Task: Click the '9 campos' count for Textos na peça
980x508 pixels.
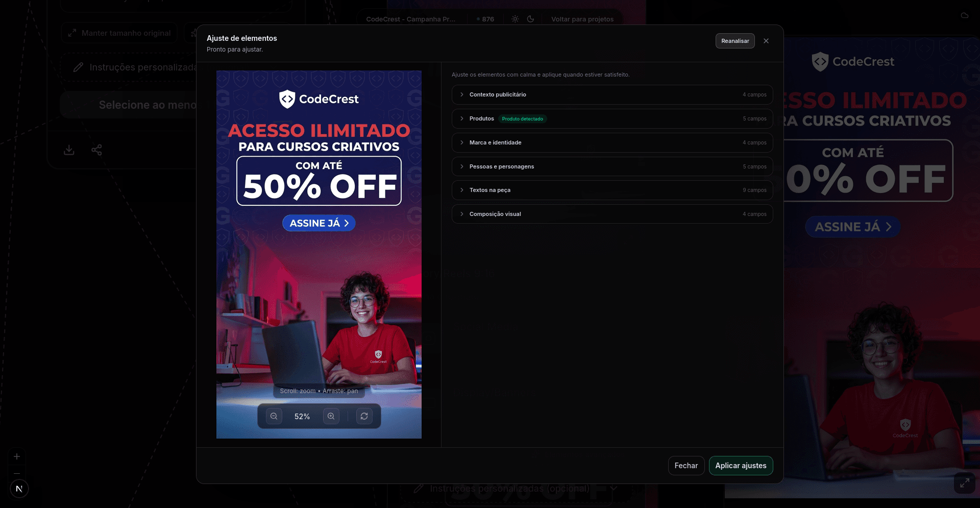Action: click(x=754, y=190)
